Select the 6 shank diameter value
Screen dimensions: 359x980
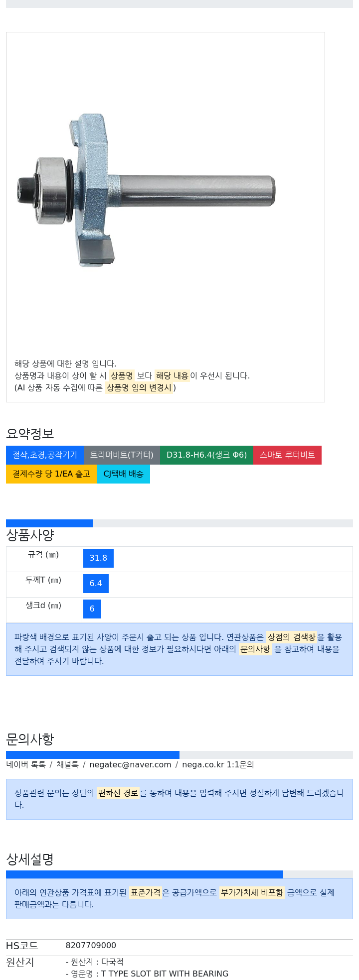tap(92, 609)
